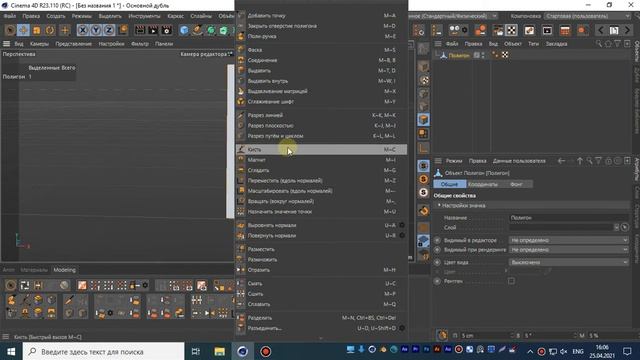Click Render View clapperboard icon
Image resolution: width=640 pixels, height=360 pixels.
pyautogui.click(x=140, y=30)
